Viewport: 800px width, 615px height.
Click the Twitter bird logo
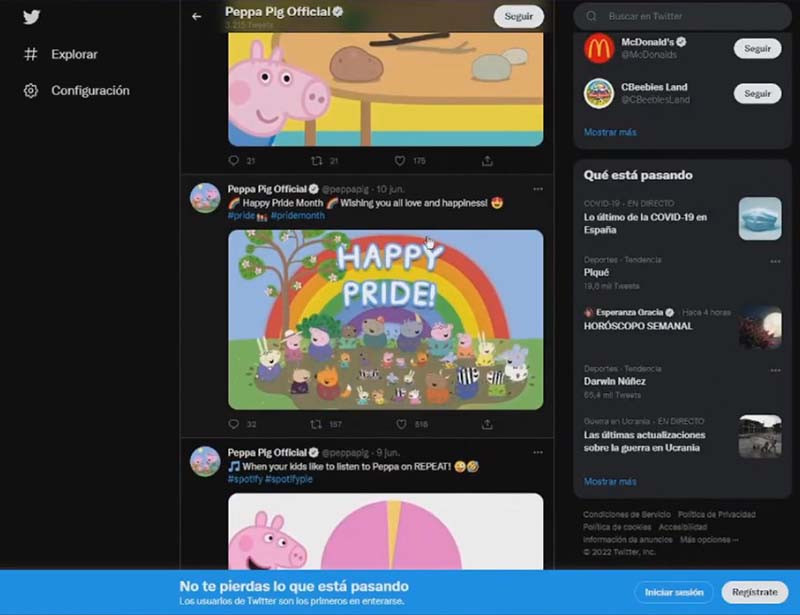pyautogui.click(x=31, y=17)
